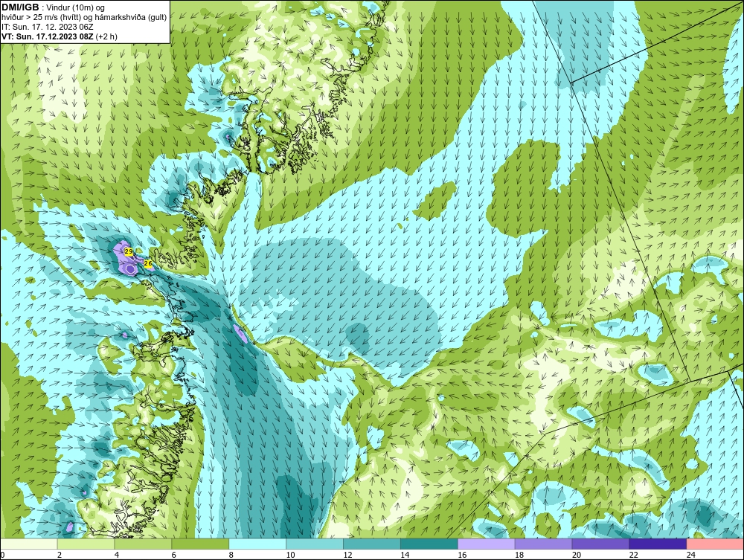Image resolution: width=744 pixels, height=560 pixels.
Task: Select the pink swatch above 24 m/s
Action: click(715, 544)
